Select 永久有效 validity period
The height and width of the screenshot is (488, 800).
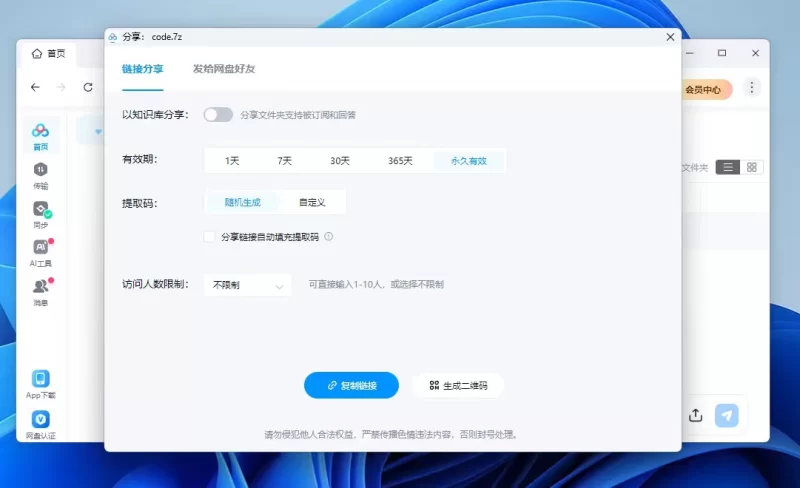point(469,161)
